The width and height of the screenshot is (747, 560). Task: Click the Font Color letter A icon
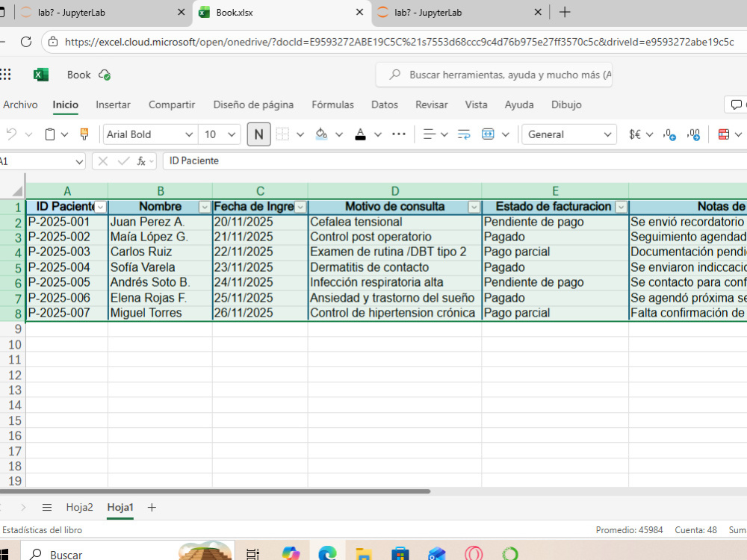[x=361, y=134]
